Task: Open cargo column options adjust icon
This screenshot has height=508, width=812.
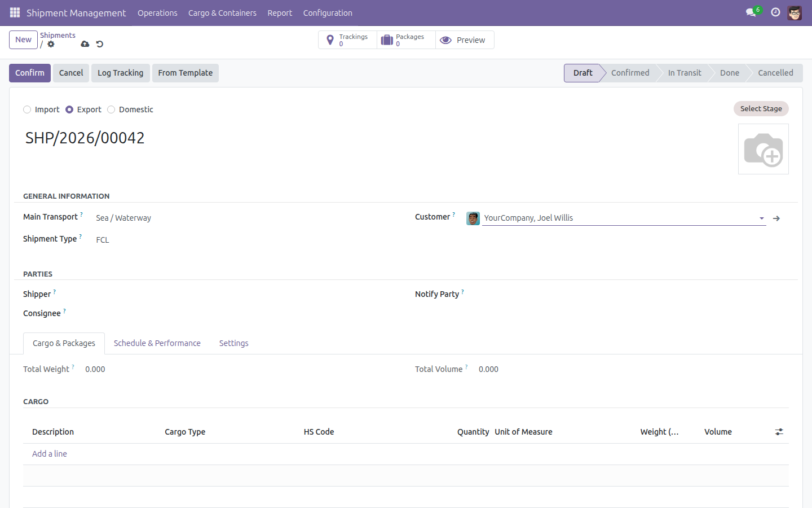Action: pyautogui.click(x=779, y=432)
